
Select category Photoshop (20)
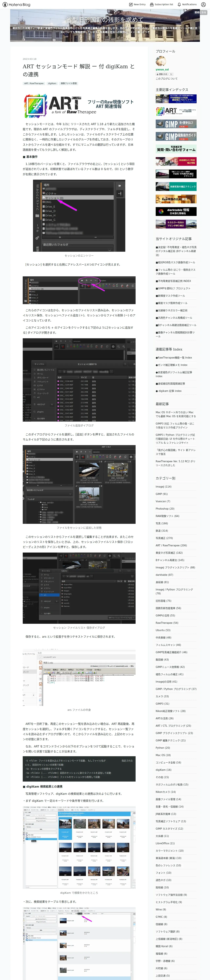tap(165, 509)
